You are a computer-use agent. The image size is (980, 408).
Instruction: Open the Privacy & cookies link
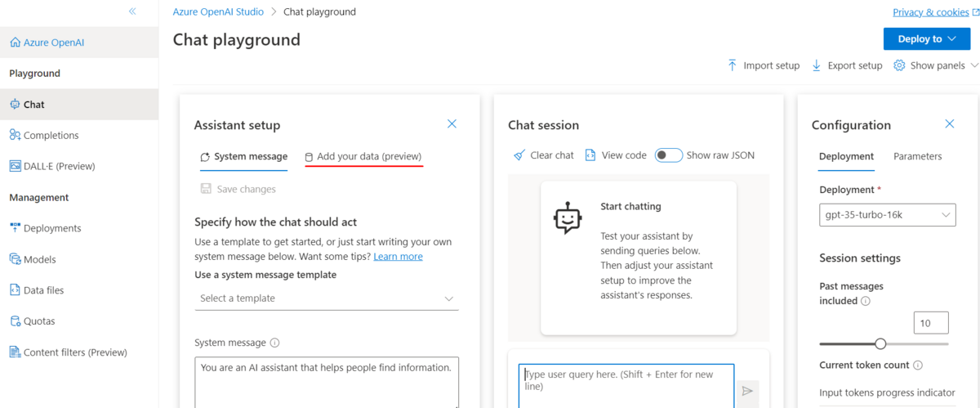tap(931, 12)
